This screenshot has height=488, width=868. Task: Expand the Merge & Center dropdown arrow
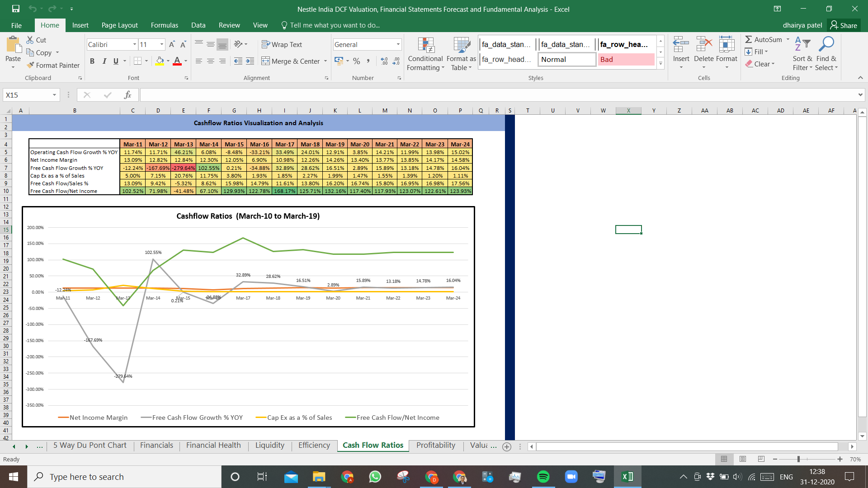[x=325, y=61]
